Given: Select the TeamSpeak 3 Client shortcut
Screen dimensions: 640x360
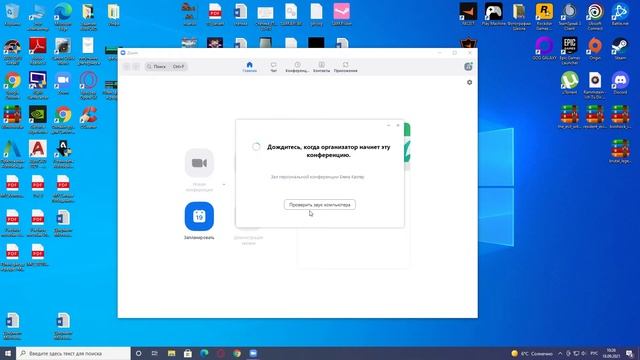Looking at the screenshot, I should pos(569,16).
